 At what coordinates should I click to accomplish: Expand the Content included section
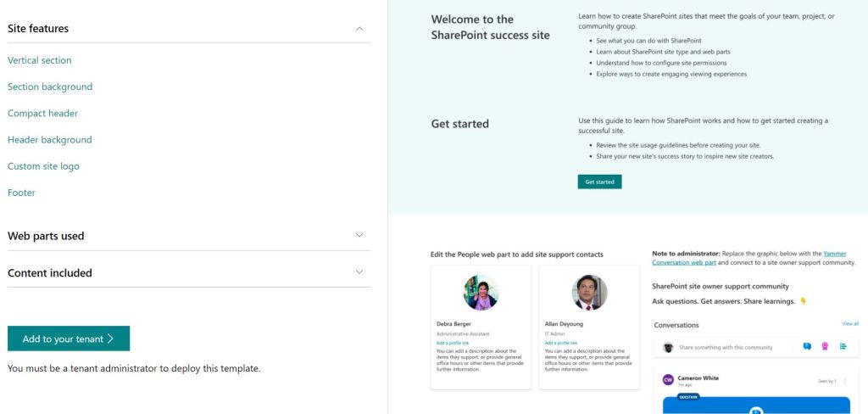359,272
